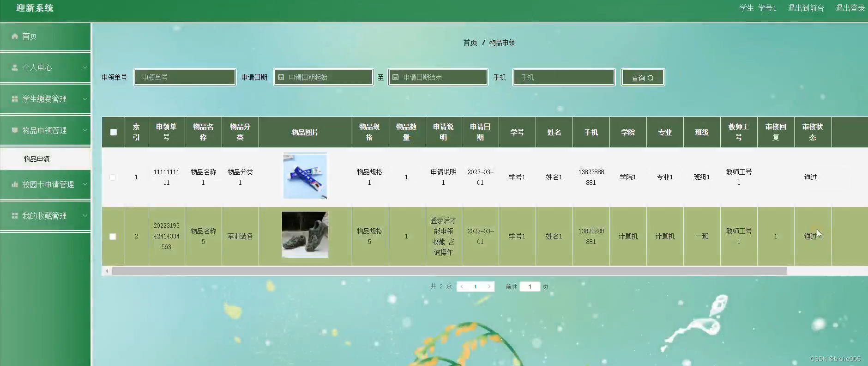The image size is (868, 366).
Task: Open the 申请日期结束 date picker field
Action: tap(438, 77)
